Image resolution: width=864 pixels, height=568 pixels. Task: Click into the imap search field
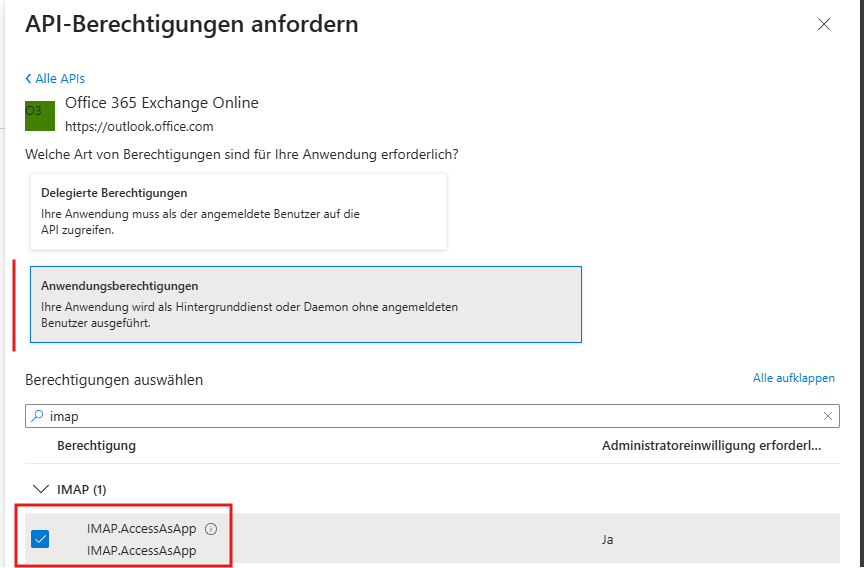pyautogui.click(x=432, y=416)
